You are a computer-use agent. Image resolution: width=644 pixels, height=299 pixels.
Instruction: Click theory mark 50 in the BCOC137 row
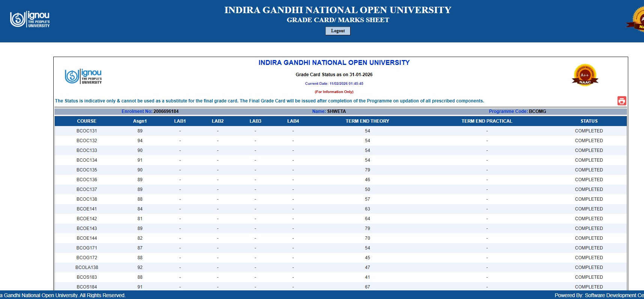coord(367,189)
